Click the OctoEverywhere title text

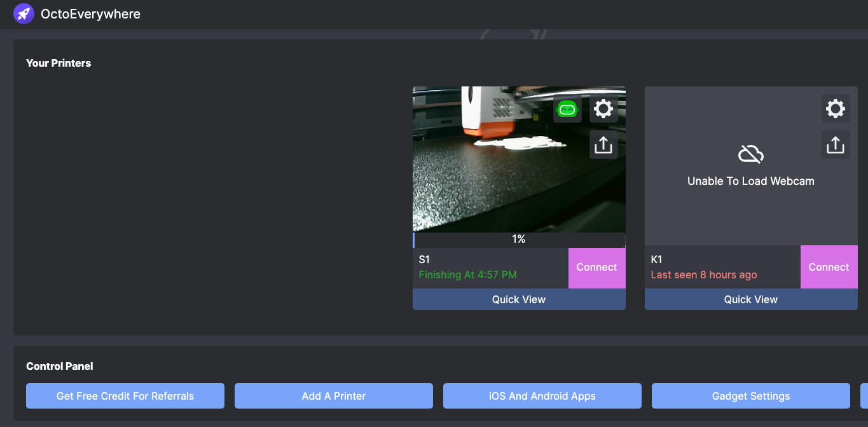click(x=90, y=14)
